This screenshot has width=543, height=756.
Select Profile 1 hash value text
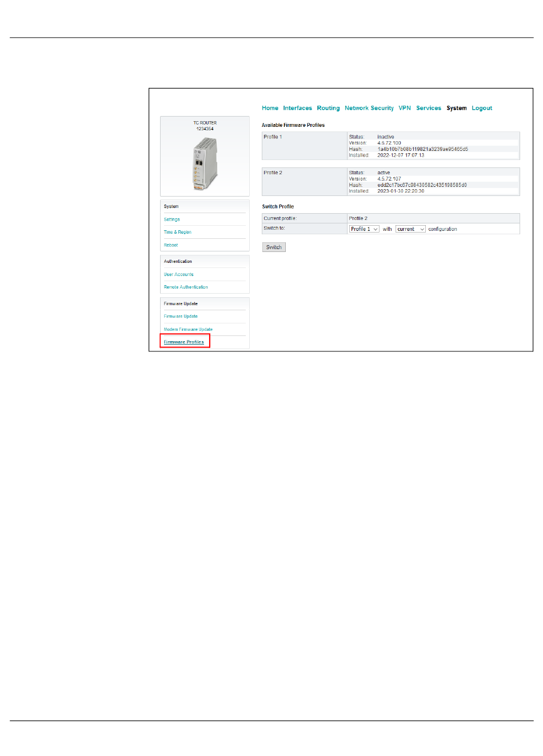tap(422, 149)
